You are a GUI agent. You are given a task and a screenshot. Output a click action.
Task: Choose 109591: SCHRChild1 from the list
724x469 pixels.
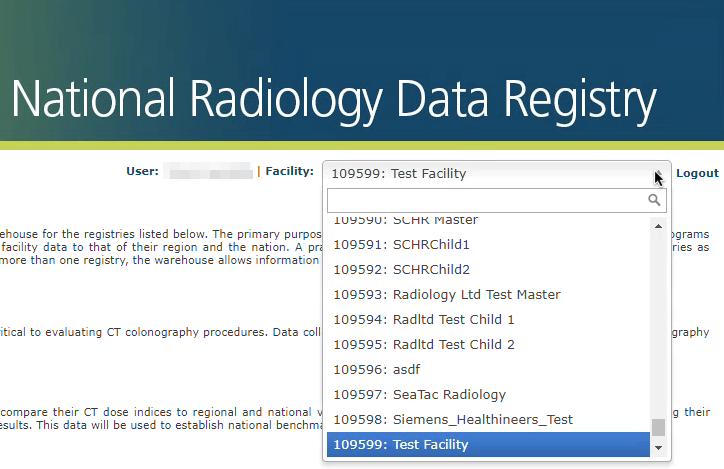488,244
